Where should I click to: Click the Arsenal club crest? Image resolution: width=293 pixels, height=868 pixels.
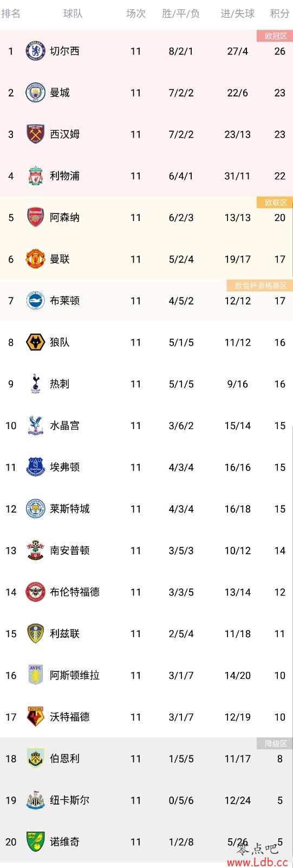click(x=35, y=217)
